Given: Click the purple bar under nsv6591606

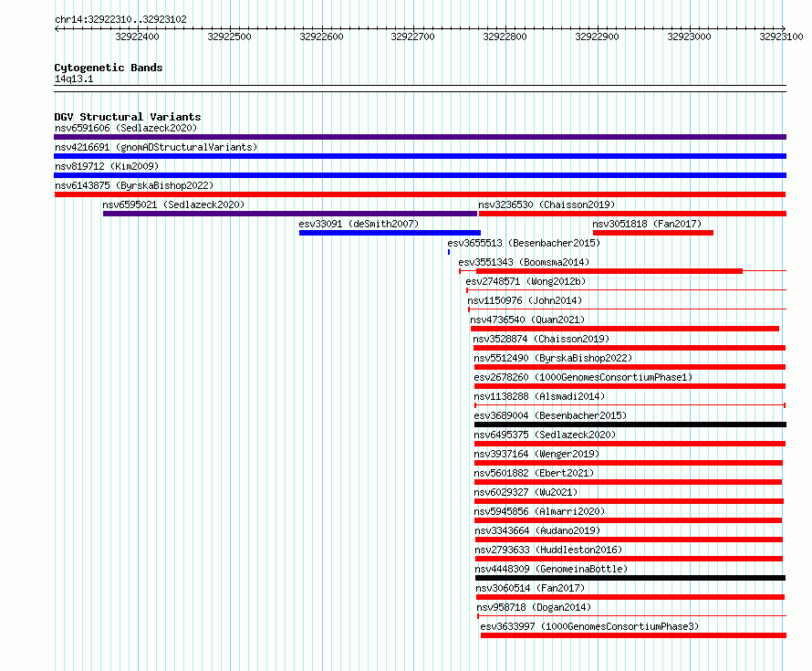Looking at the screenshot, I should (x=420, y=137).
